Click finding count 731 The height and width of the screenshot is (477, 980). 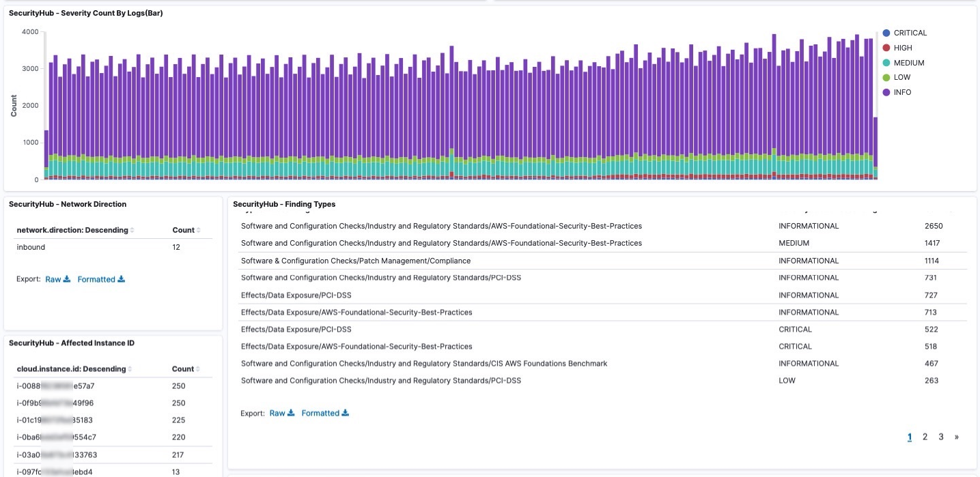(930, 278)
